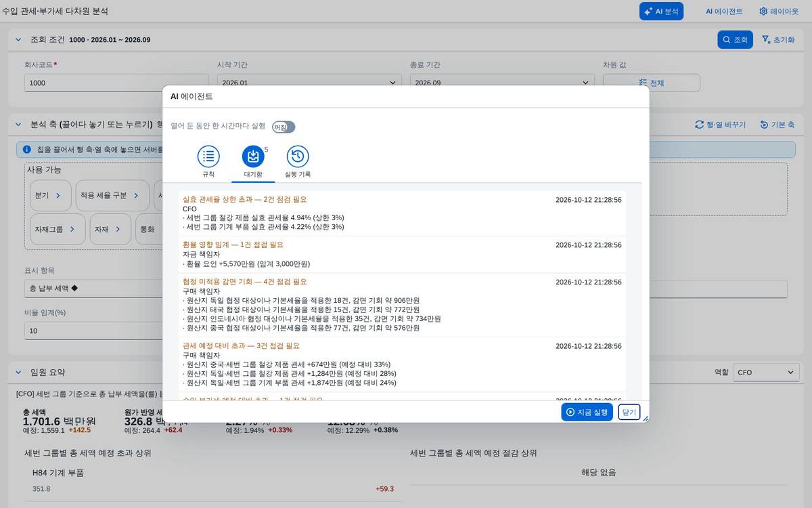Click the 대기함 count badge 5

(266, 150)
